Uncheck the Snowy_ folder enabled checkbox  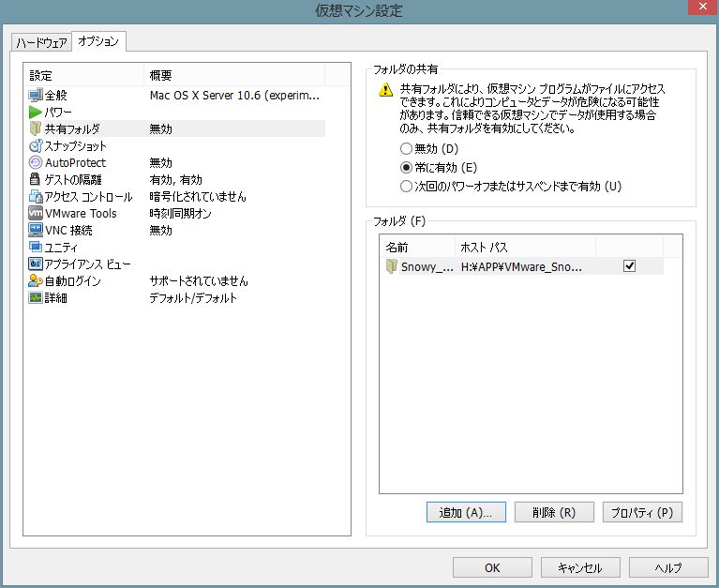click(x=629, y=266)
